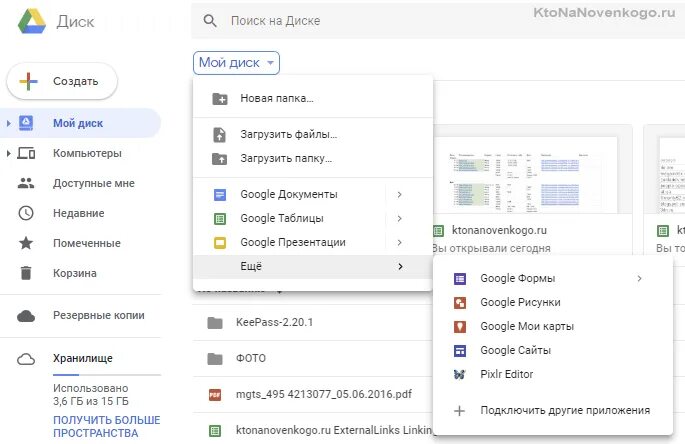
Task: Select Новая папка menu entry
Action: (277, 98)
